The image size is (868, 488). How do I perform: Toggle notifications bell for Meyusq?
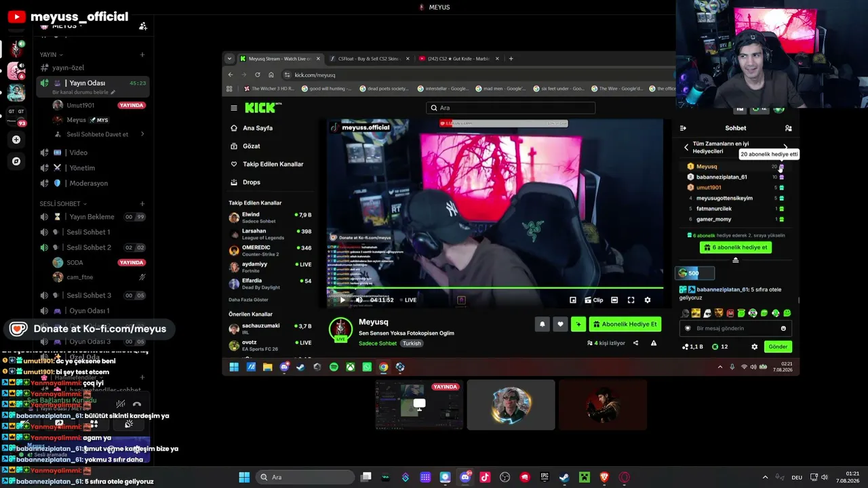point(542,324)
